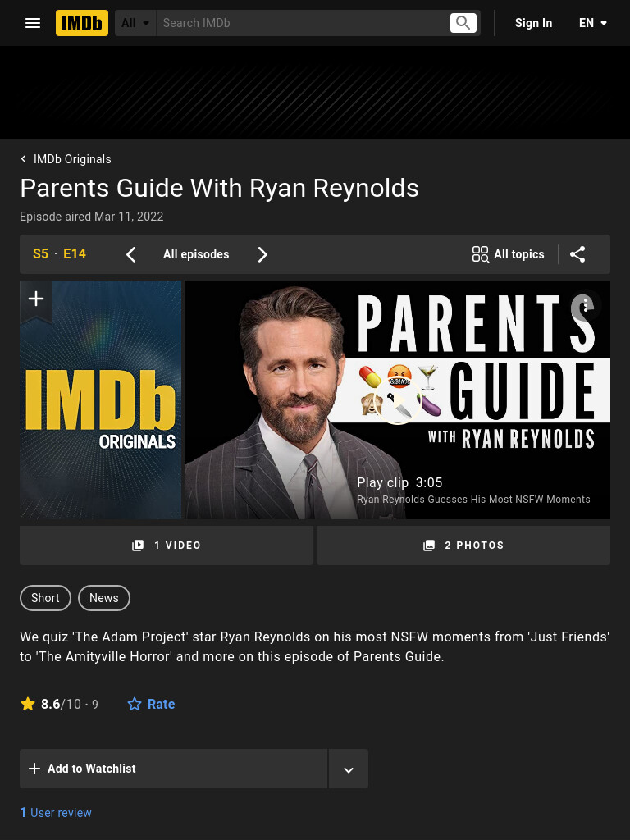
Task: Click the S5 season label
Action: point(41,254)
